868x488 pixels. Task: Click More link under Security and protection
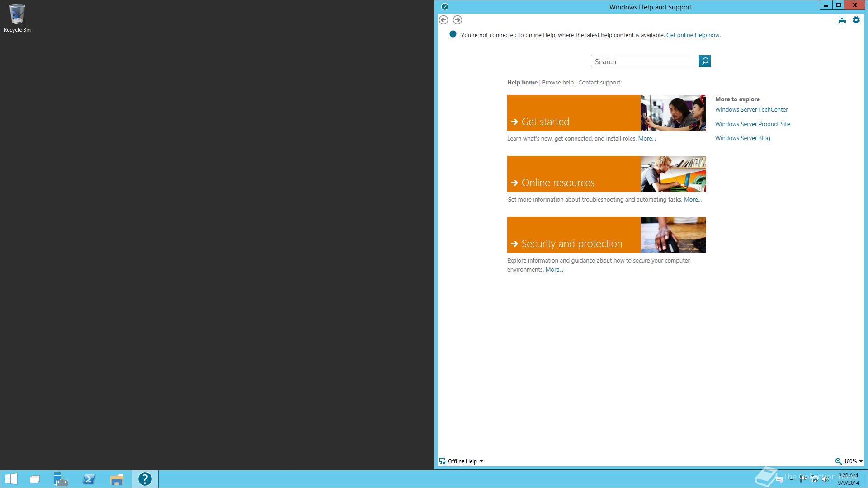tap(554, 270)
